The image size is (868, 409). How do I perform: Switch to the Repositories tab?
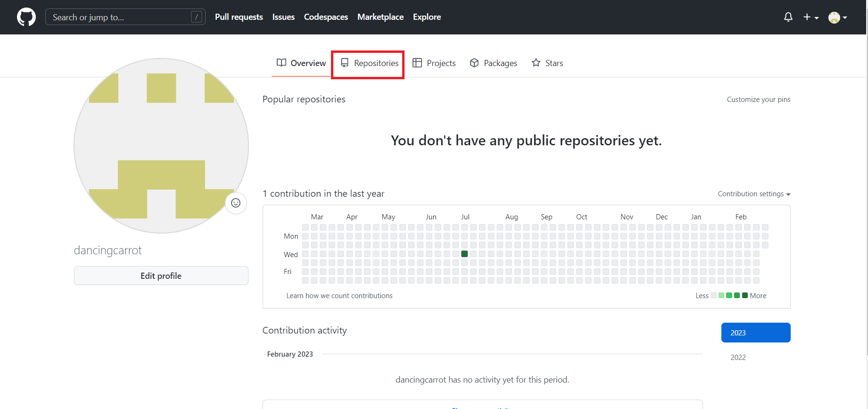point(369,63)
